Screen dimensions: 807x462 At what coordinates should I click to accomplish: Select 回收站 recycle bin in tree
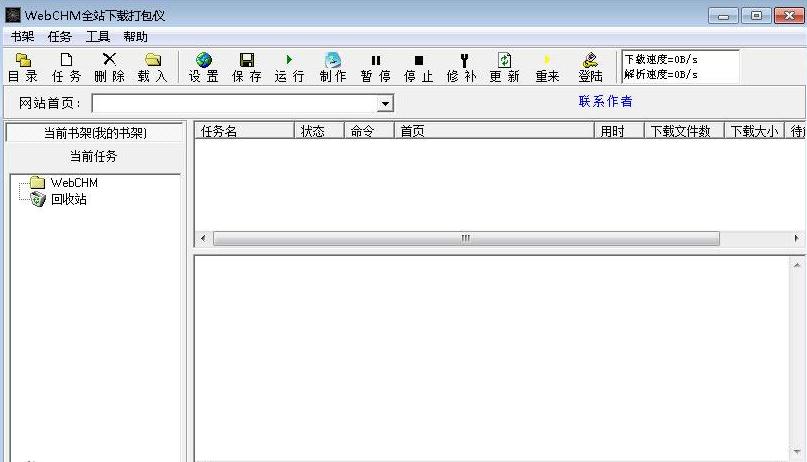68,199
